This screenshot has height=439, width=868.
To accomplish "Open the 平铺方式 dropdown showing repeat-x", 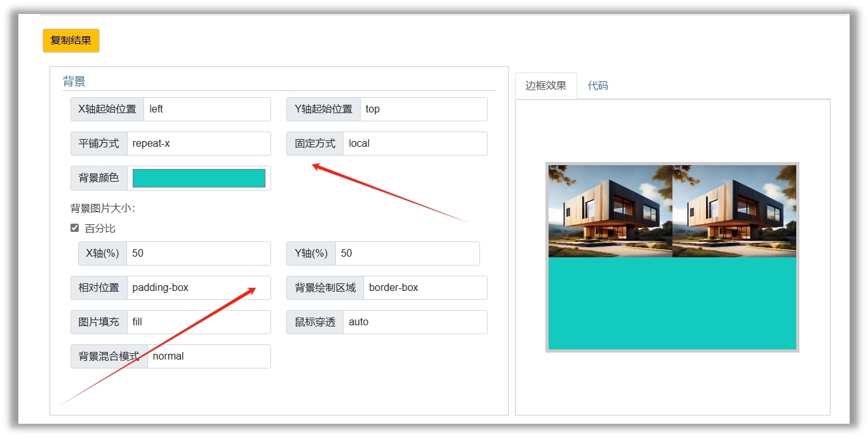I will [x=199, y=144].
